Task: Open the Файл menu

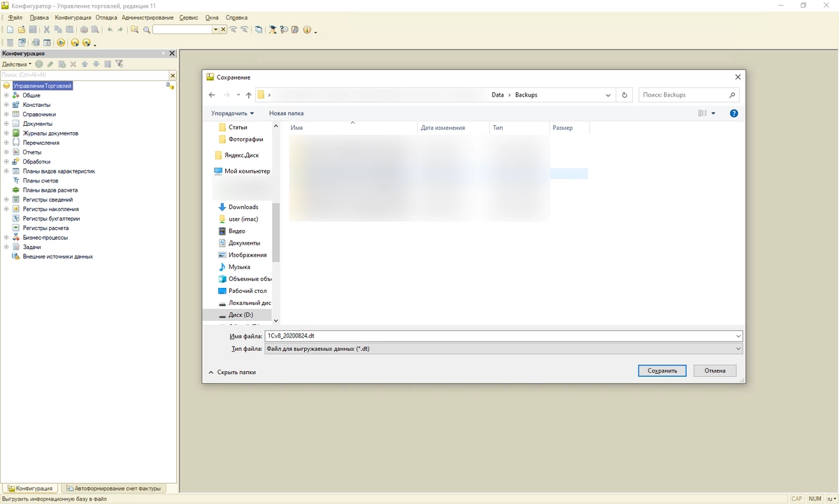Action: [x=15, y=17]
